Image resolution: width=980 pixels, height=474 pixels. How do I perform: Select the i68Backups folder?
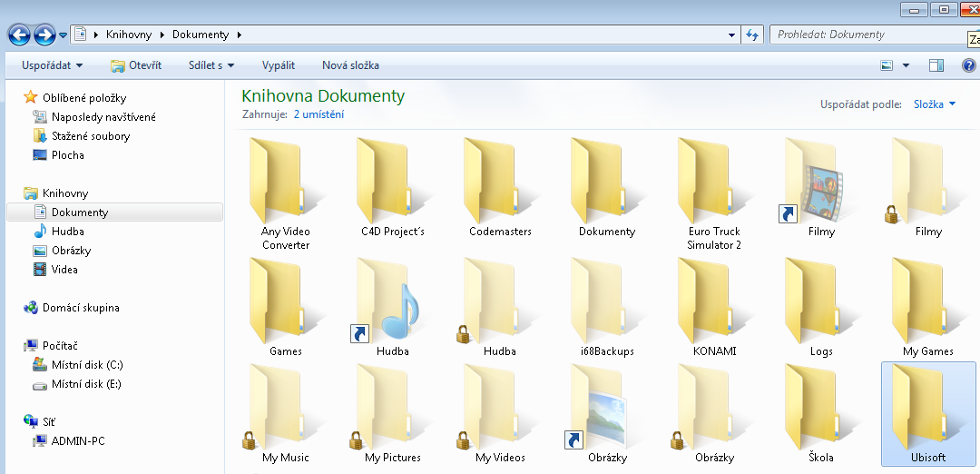(607, 306)
